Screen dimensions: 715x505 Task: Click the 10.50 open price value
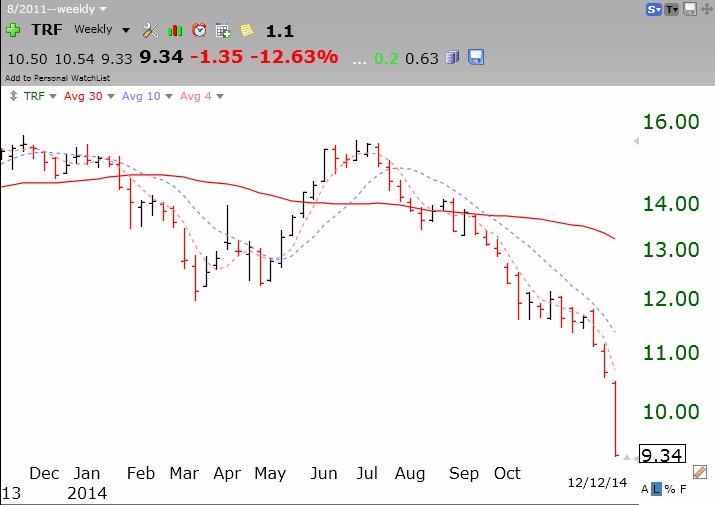[27, 59]
